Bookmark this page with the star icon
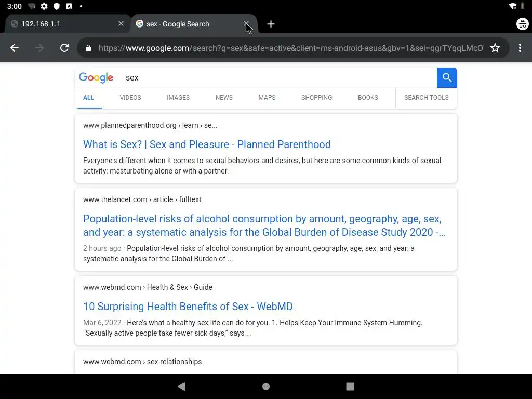532x399 pixels. click(495, 48)
